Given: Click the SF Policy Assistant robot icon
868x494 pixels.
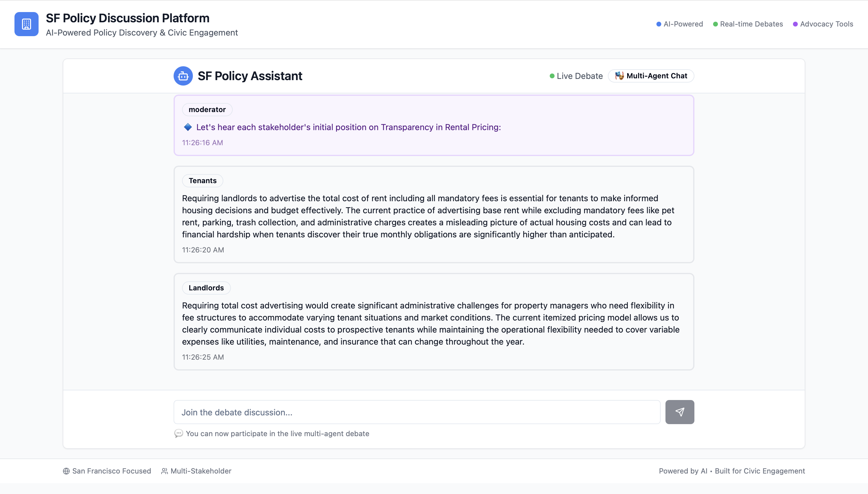Looking at the screenshot, I should [x=183, y=76].
